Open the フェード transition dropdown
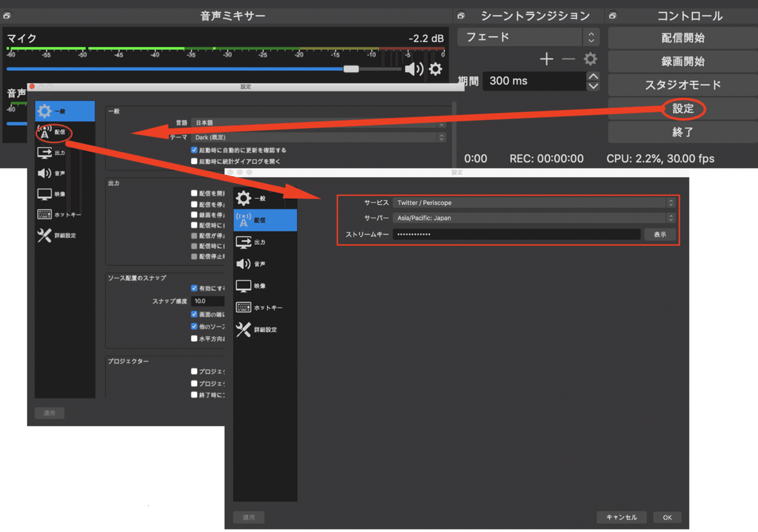 527,37
